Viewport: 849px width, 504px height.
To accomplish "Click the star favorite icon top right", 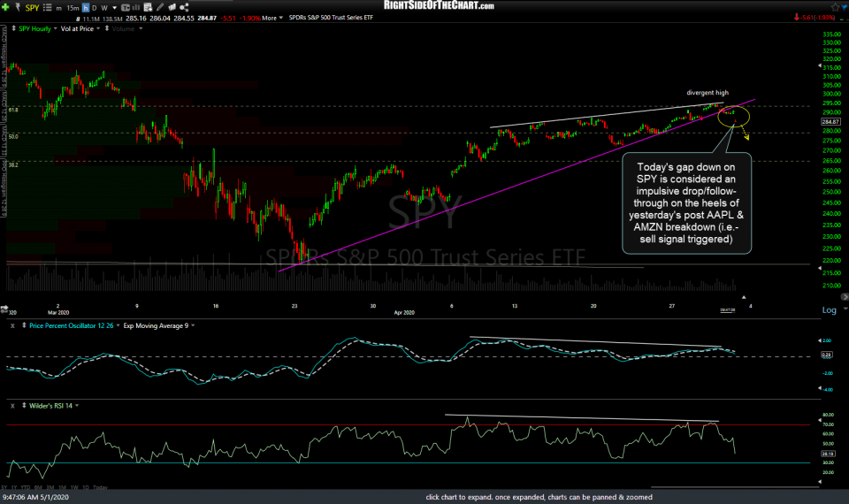I will point(835,7).
